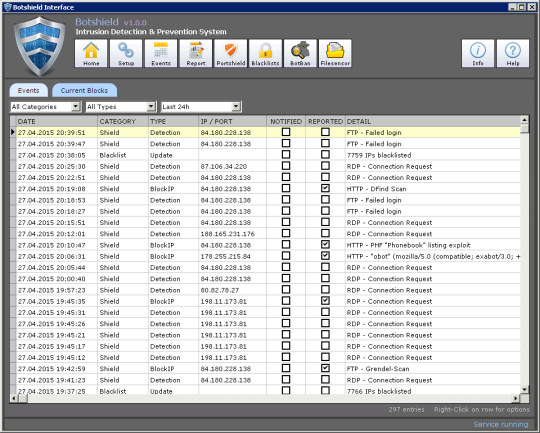Screen dimensions: 540x433
Task: Expand the All Categories dropdown
Action: point(76,107)
